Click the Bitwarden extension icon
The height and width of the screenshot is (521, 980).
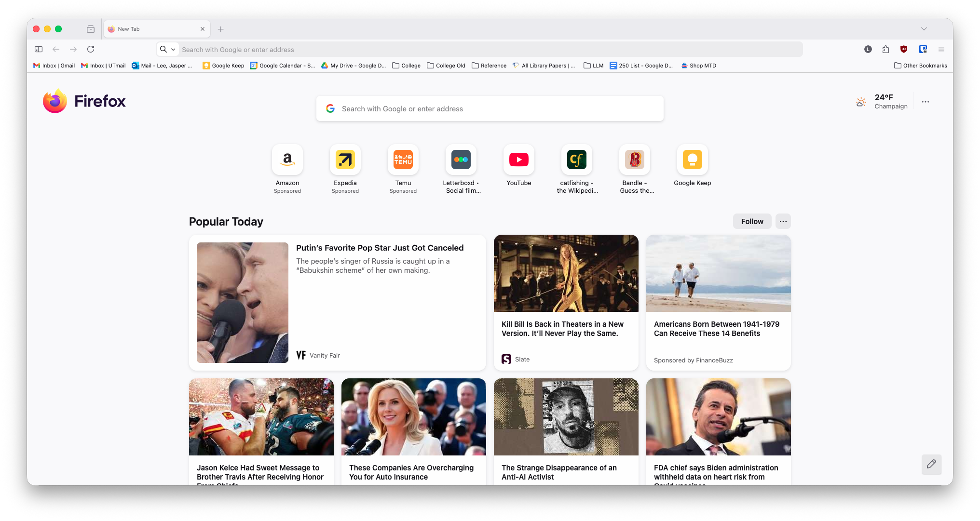pyautogui.click(x=923, y=49)
